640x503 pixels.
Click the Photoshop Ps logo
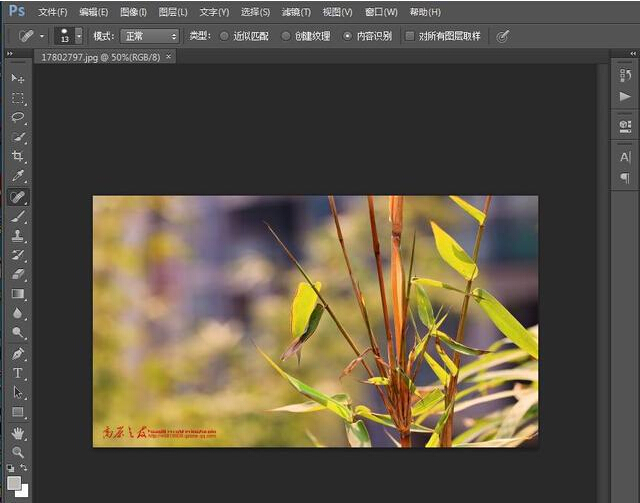point(17,10)
